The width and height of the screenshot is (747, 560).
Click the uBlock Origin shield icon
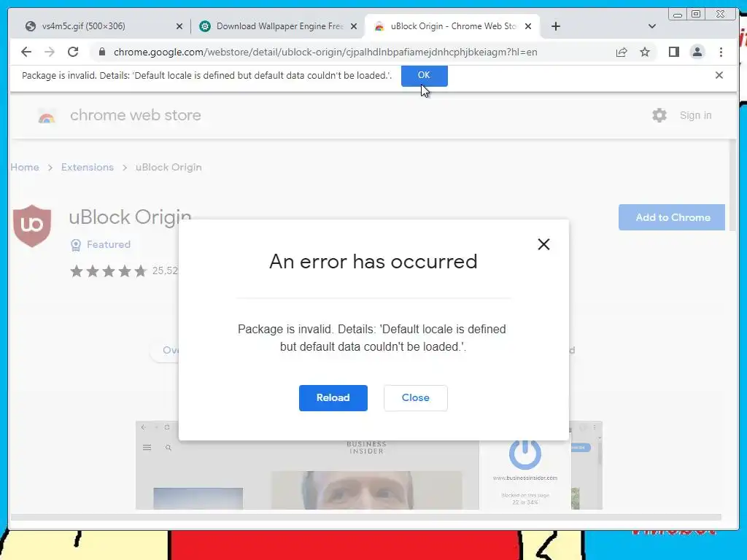tap(32, 226)
